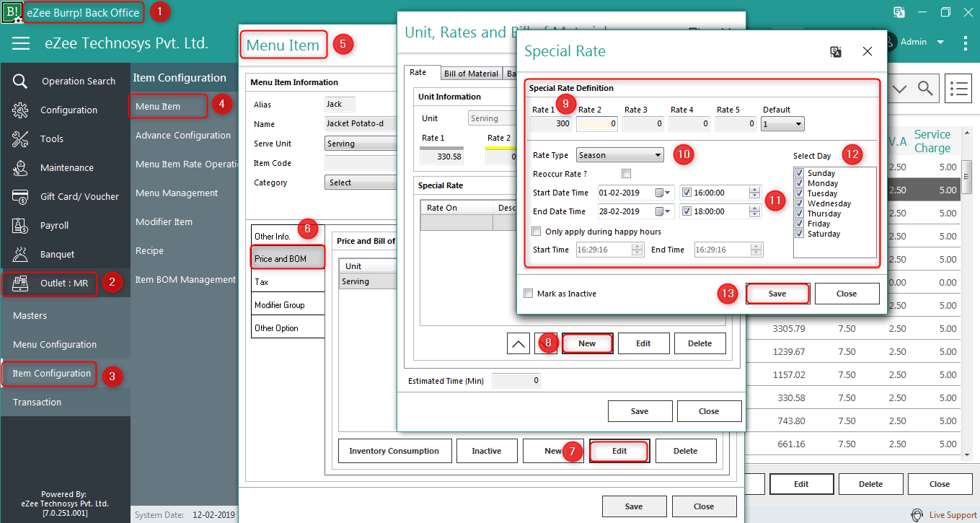The height and width of the screenshot is (523, 980).
Task: Click the Rate 1 field showing 300
Action: pos(551,124)
